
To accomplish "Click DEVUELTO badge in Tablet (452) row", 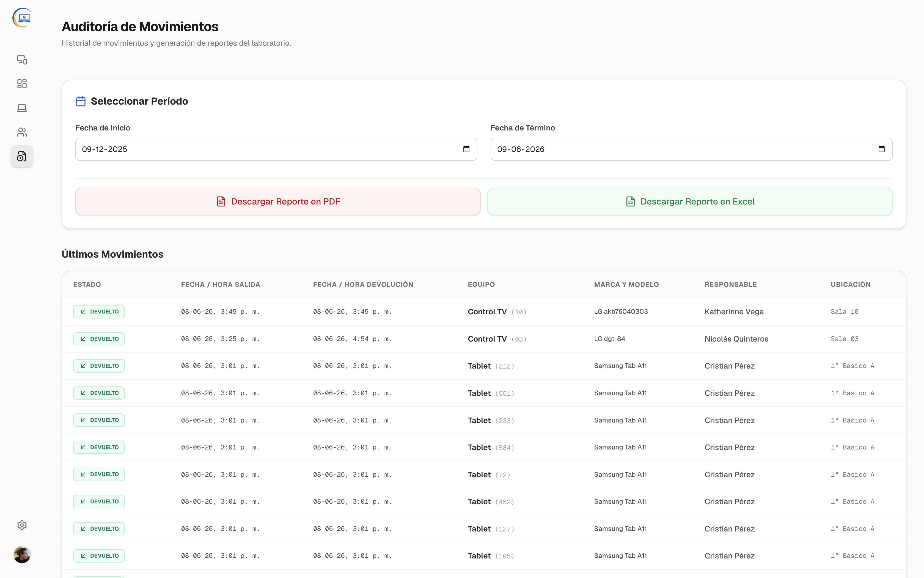I will [99, 501].
